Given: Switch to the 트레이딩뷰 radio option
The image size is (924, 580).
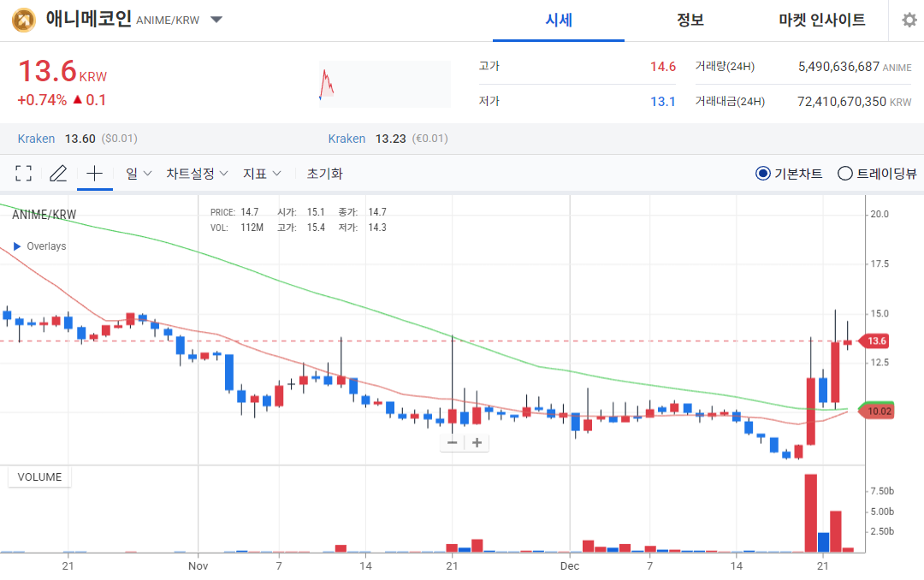Looking at the screenshot, I should tap(844, 172).
